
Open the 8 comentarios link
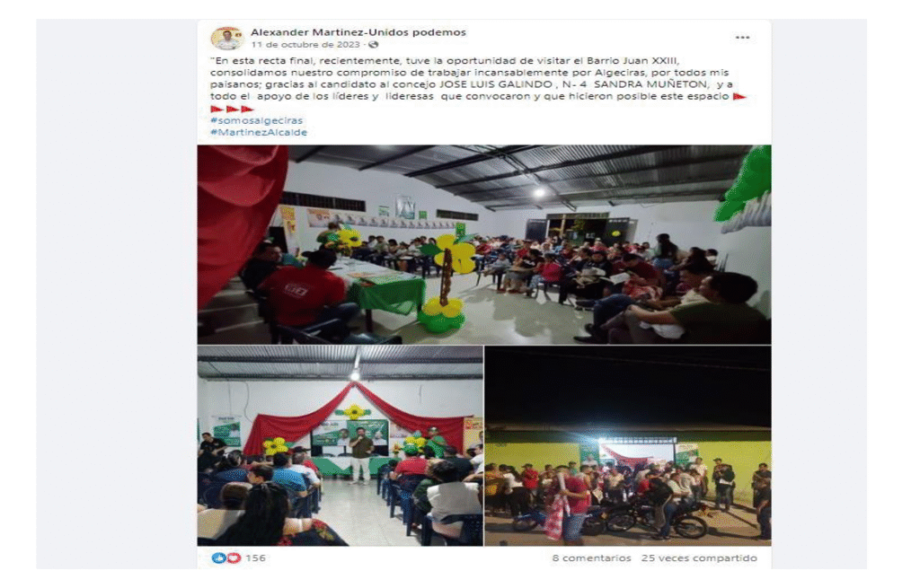click(x=591, y=557)
